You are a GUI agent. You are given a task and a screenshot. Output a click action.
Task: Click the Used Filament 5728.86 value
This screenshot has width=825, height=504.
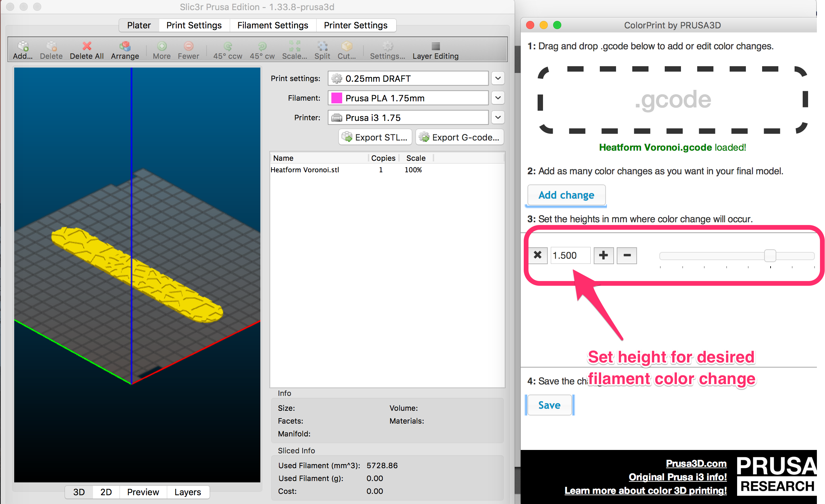click(382, 465)
